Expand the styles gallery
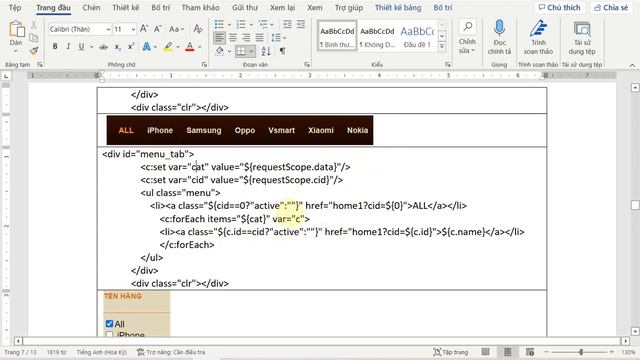 pos(442,47)
